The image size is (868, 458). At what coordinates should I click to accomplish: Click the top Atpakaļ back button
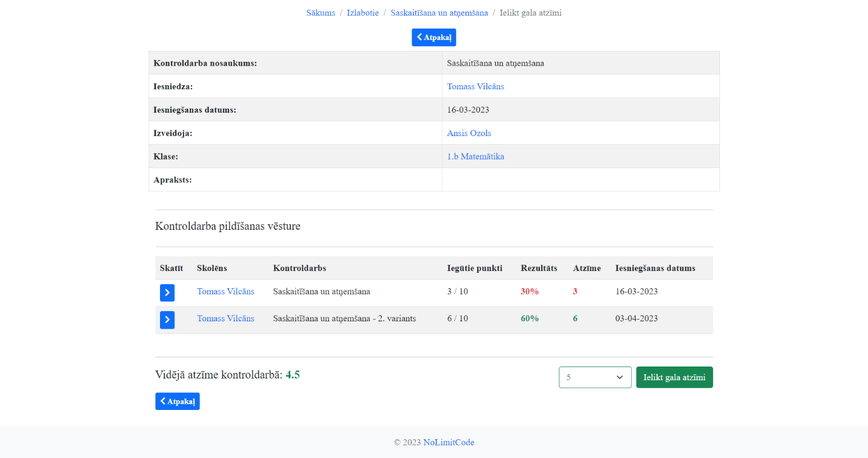pos(434,38)
